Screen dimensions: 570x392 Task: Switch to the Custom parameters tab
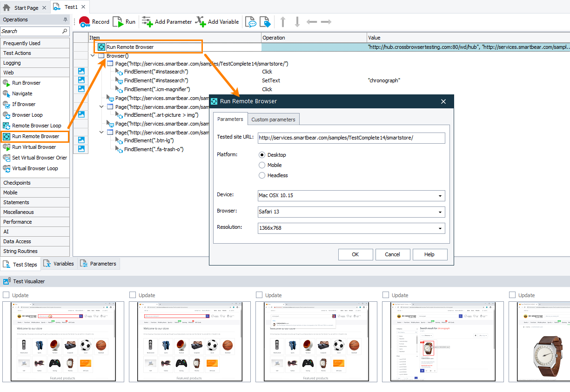click(273, 119)
